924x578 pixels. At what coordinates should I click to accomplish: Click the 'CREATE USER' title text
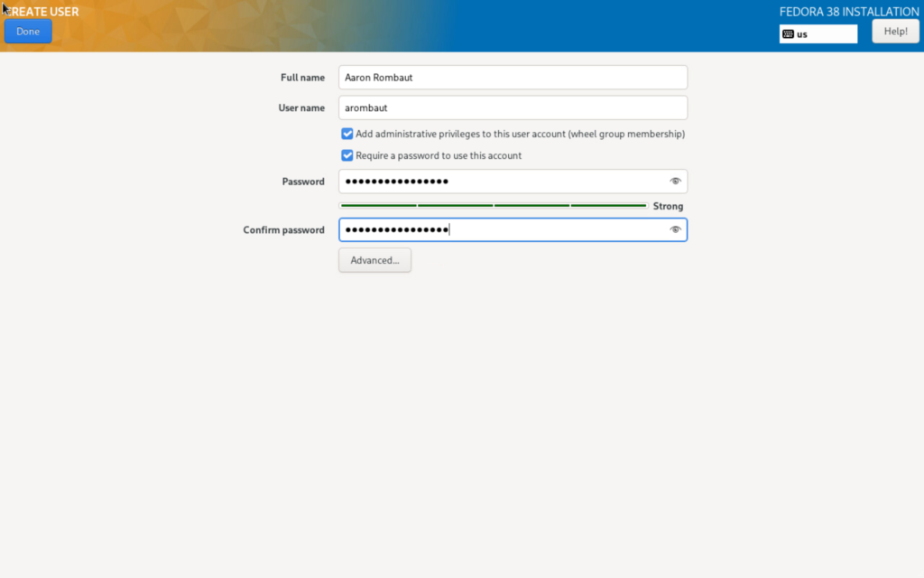43,12
